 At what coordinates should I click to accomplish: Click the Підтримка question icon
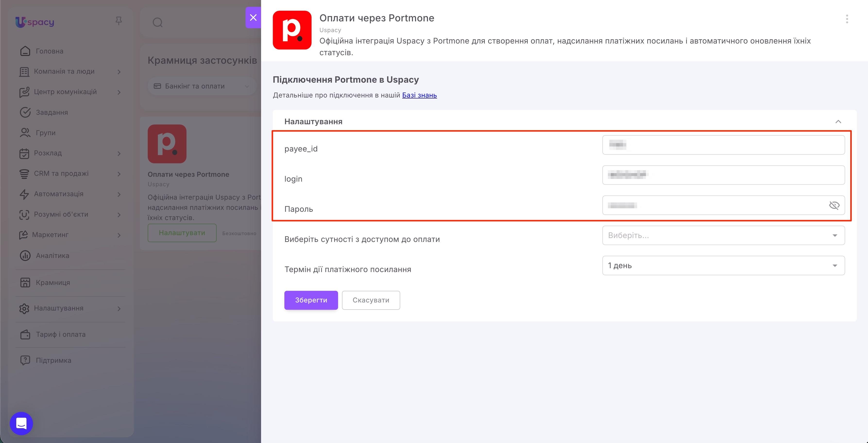25,360
